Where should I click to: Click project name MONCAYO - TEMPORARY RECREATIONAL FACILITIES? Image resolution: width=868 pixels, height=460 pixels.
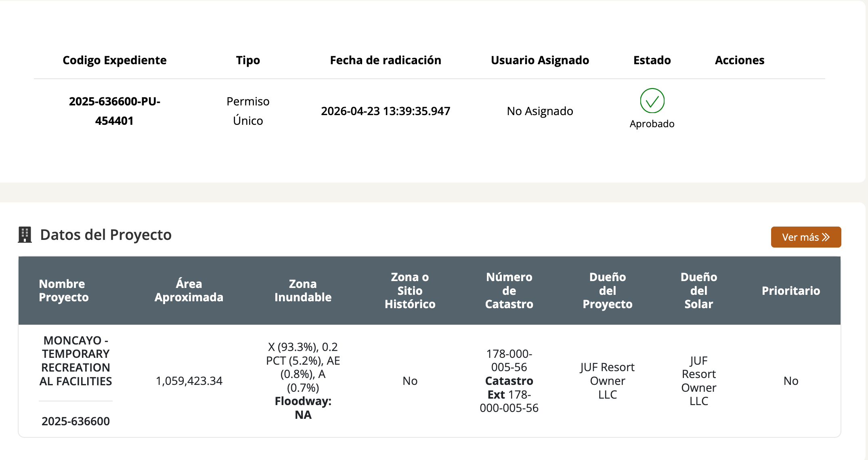point(75,361)
